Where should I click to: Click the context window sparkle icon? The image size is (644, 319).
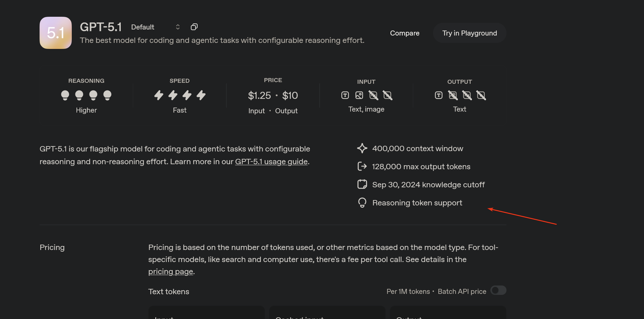pyautogui.click(x=362, y=148)
